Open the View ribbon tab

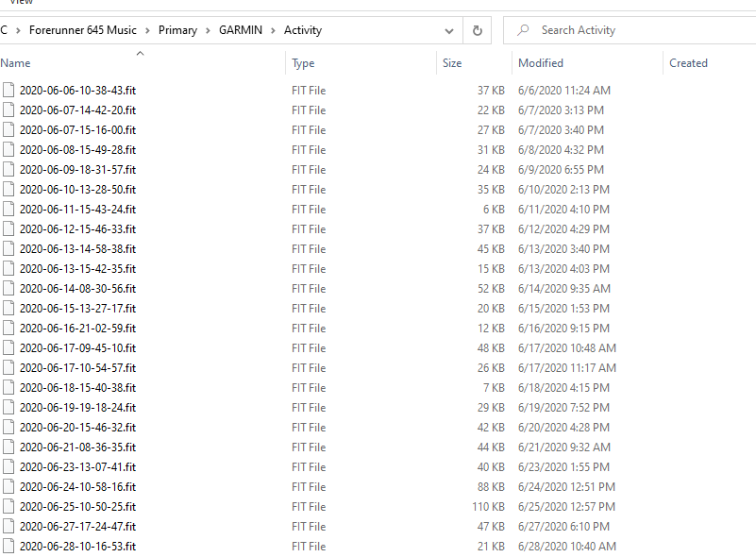coord(21,3)
